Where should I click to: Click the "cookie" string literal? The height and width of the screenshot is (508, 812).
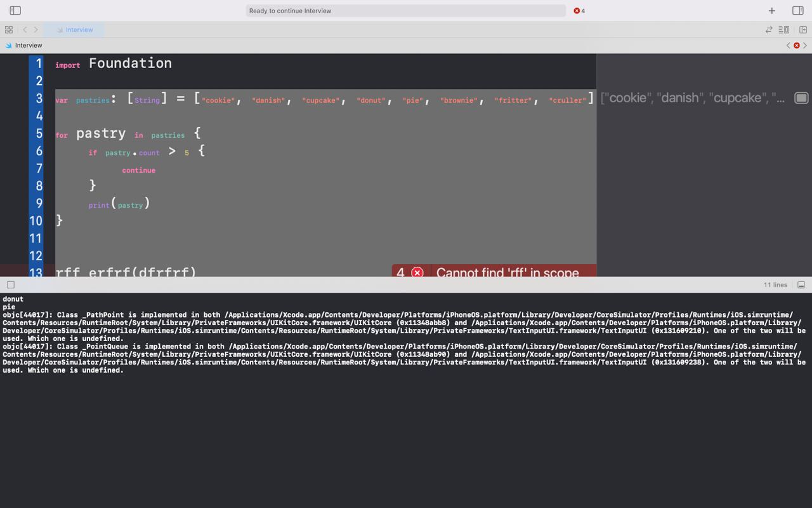(x=218, y=100)
